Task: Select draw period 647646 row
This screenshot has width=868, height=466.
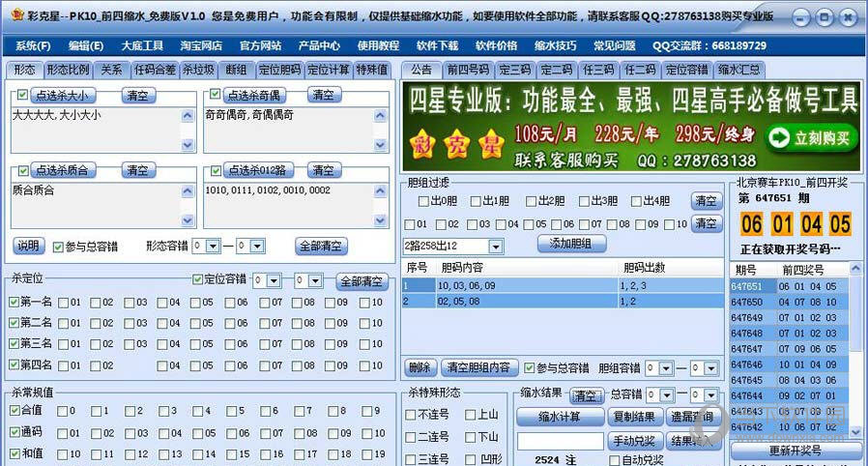Action: (790, 364)
